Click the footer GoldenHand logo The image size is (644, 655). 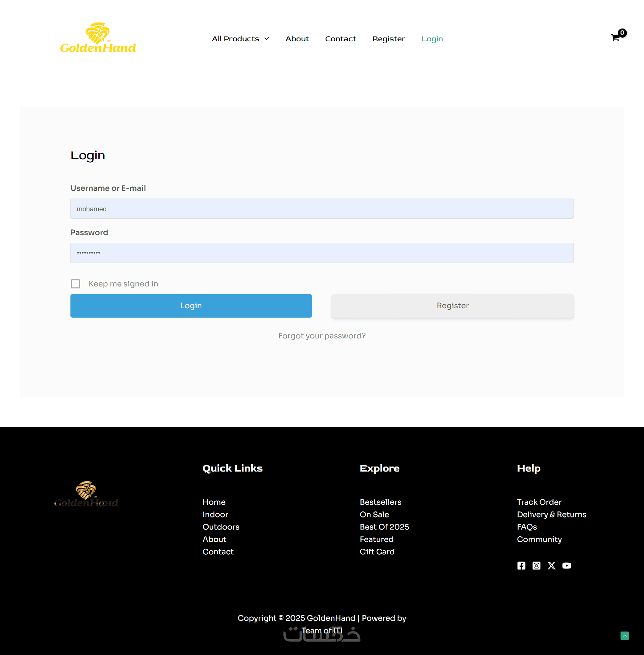pos(86,494)
